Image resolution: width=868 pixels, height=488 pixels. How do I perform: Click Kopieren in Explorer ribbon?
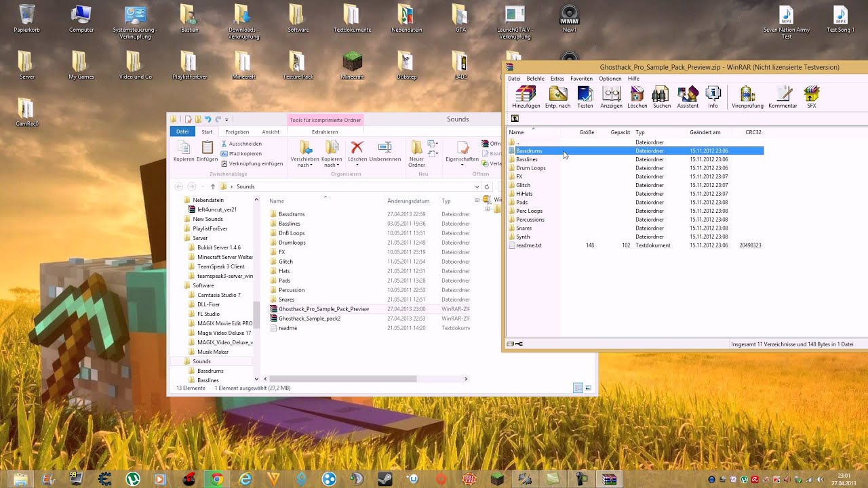pyautogui.click(x=184, y=152)
